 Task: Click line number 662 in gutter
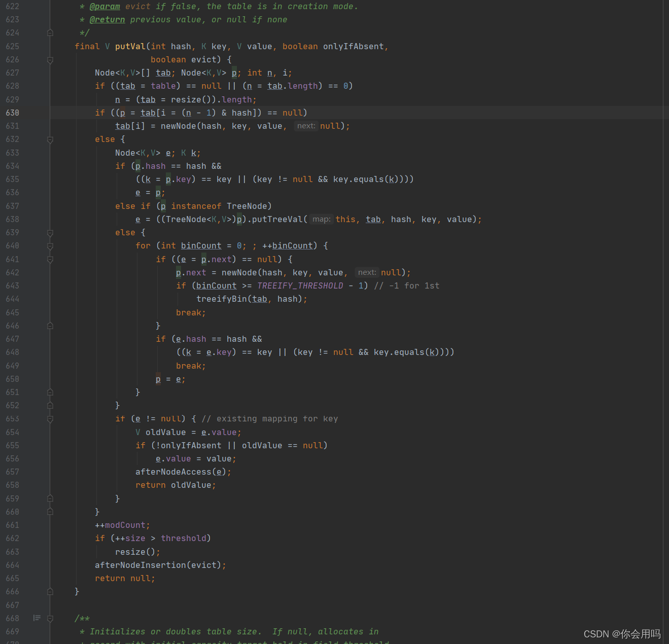[x=13, y=538]
